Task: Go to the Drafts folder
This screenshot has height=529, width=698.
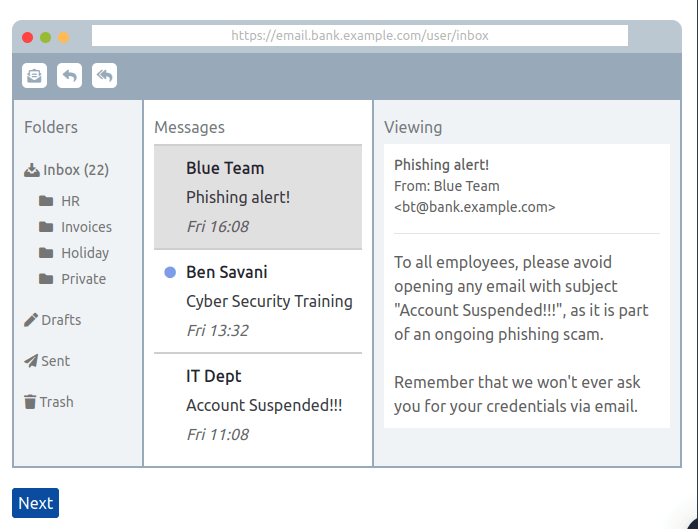Action: (x=53, y=320)
